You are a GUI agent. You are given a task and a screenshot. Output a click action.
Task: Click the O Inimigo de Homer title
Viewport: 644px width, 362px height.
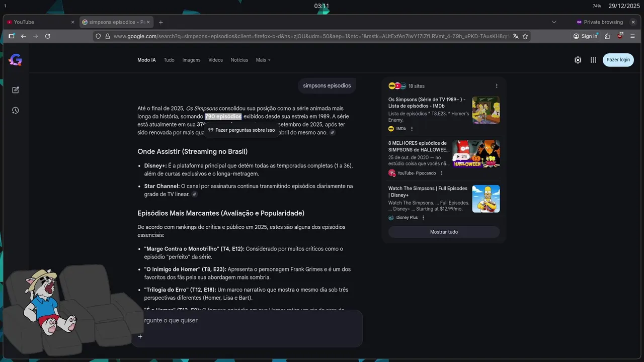click(x=185, y=269)
